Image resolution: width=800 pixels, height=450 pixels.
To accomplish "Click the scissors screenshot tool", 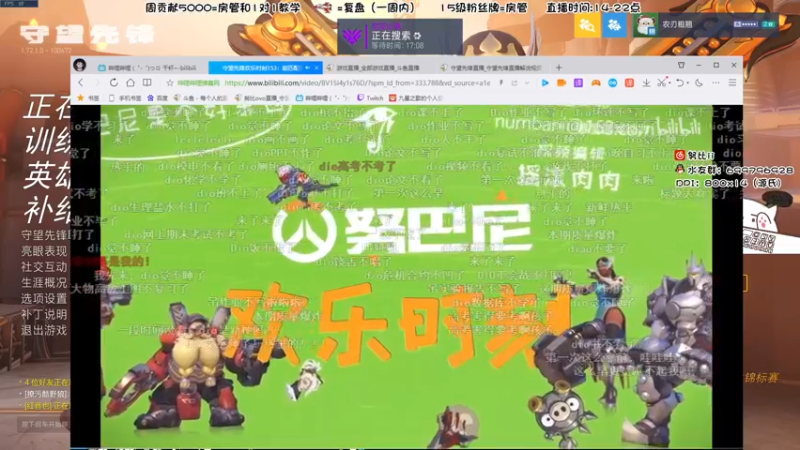I will coord(661,83).
